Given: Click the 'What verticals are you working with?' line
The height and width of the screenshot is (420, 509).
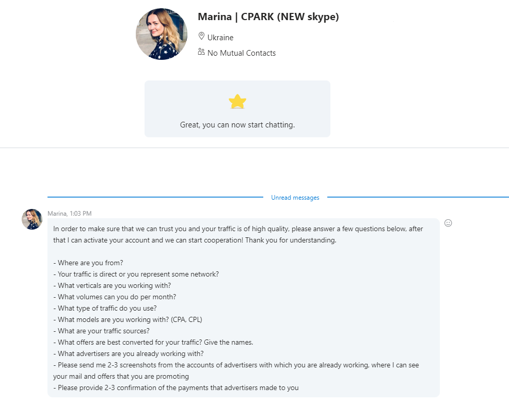Looking at the screenshot, I should pos(112,286).
